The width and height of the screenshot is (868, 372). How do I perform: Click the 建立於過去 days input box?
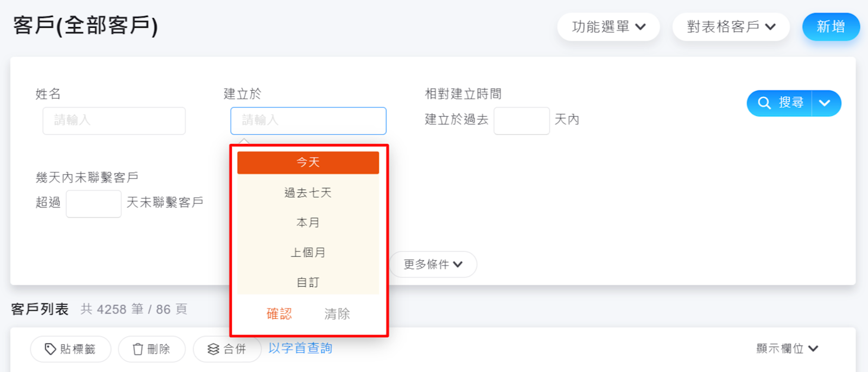pos(521,121)
